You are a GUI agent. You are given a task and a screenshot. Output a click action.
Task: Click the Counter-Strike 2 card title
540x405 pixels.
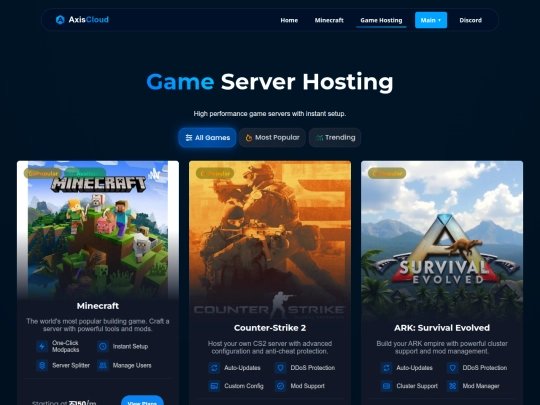pos(270,328)
